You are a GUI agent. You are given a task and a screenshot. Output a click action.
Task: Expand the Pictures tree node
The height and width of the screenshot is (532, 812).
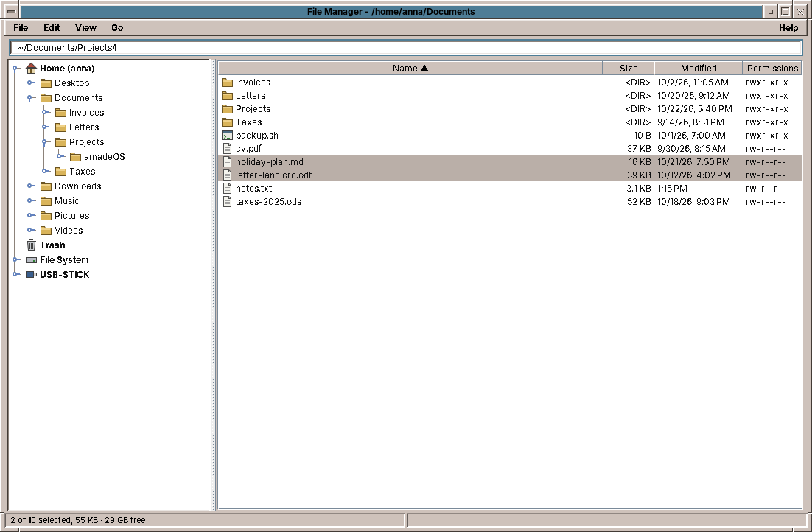coord(30,215)
